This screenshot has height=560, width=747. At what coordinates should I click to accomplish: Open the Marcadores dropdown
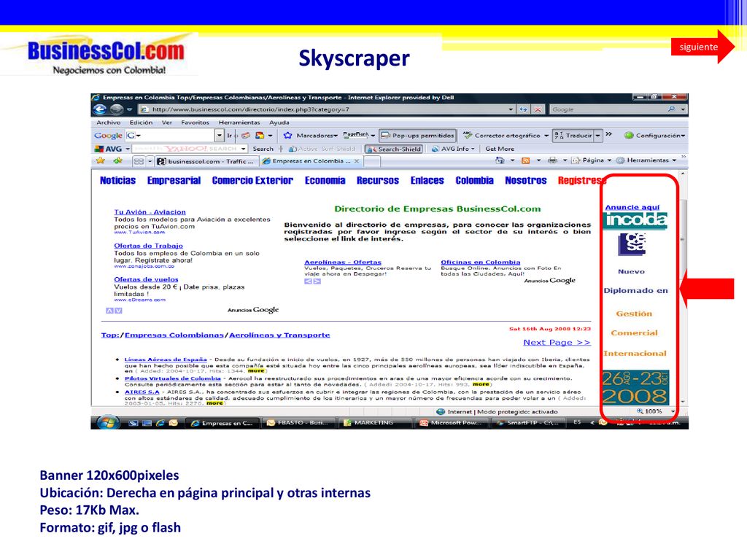317,136
